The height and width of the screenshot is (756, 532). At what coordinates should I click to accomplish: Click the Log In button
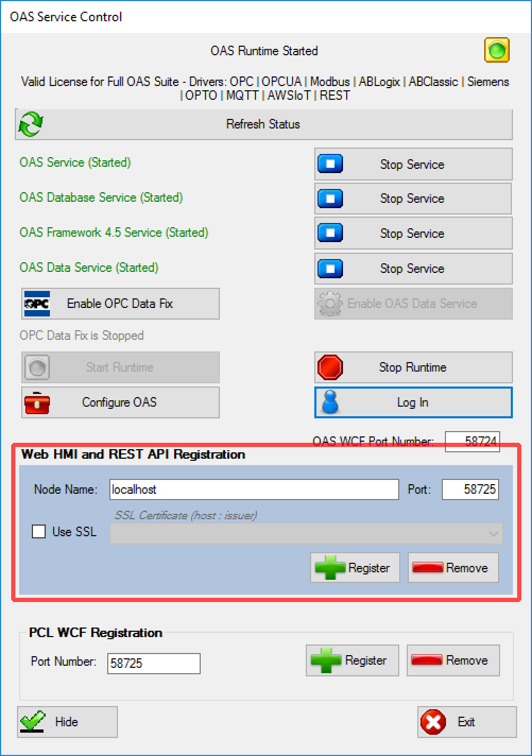pos(413,402)
